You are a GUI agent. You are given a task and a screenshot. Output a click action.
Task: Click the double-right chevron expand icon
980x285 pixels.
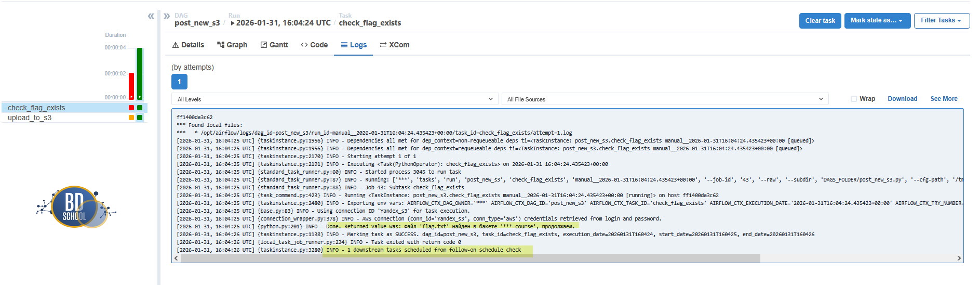[167, 16]
